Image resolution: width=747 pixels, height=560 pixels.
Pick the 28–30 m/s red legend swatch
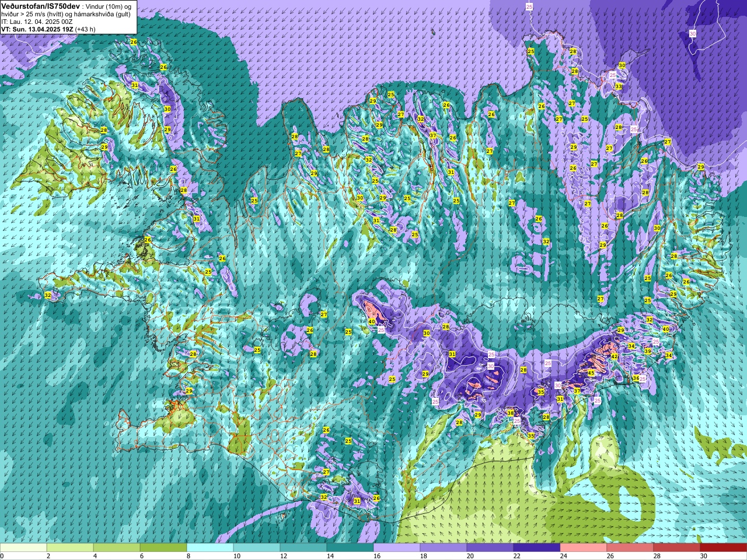pyautogui.click(x=677, y=548)
